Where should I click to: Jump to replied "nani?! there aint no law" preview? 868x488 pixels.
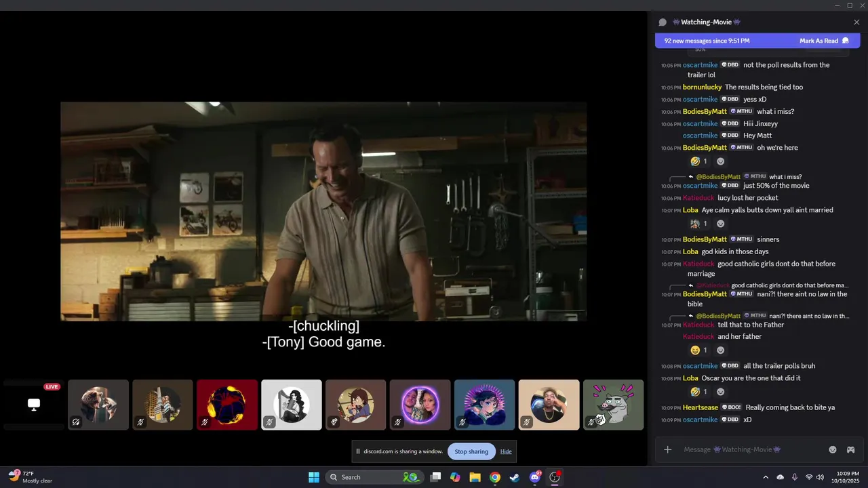[809, 316]
